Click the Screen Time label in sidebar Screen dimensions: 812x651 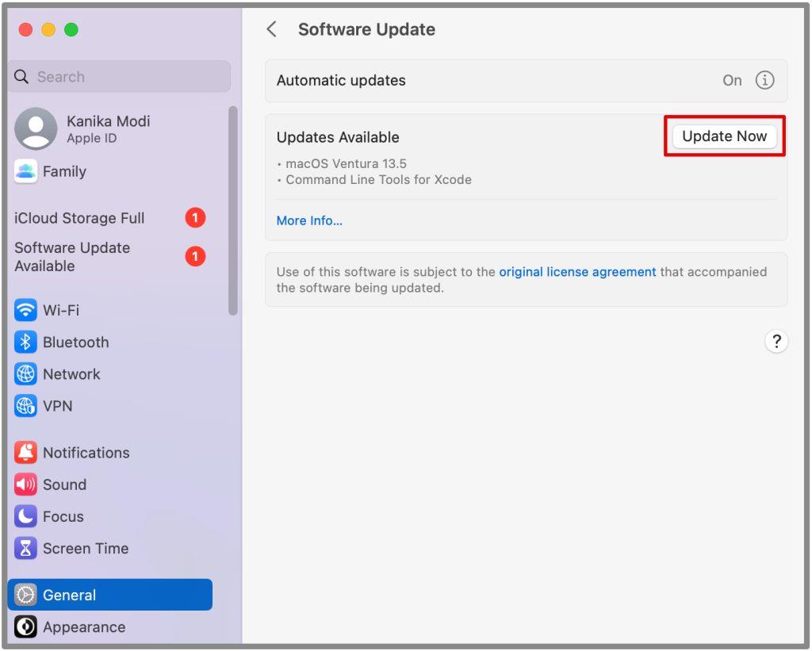86,549
